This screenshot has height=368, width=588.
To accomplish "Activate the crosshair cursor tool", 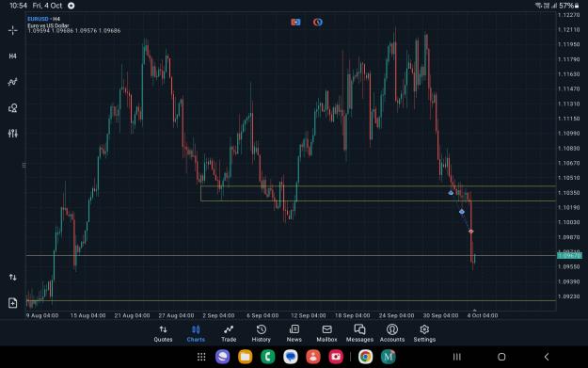I will click(13, 30).
